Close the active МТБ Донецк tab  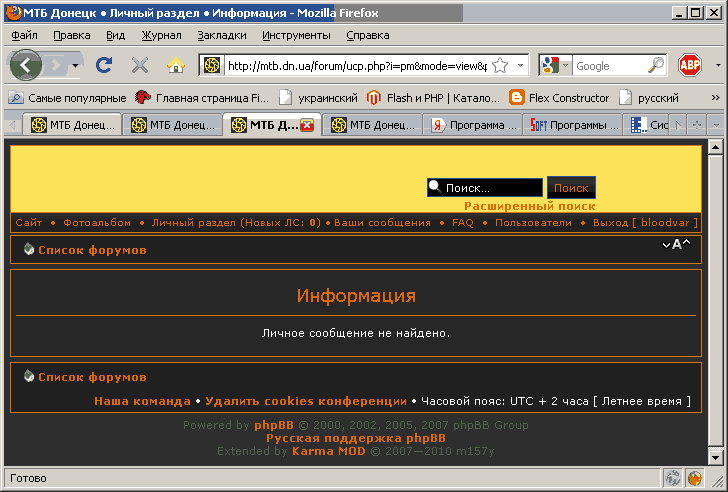coord(307,126)
